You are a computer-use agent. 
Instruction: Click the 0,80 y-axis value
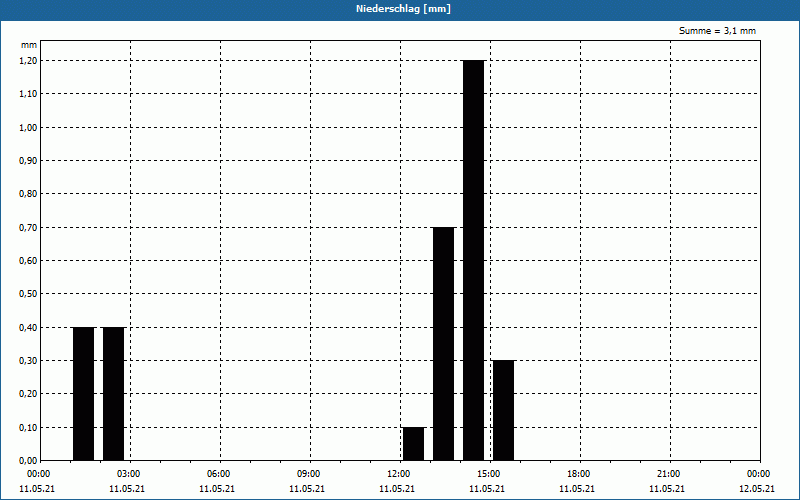pyautogui.click(x=28, y=194)
